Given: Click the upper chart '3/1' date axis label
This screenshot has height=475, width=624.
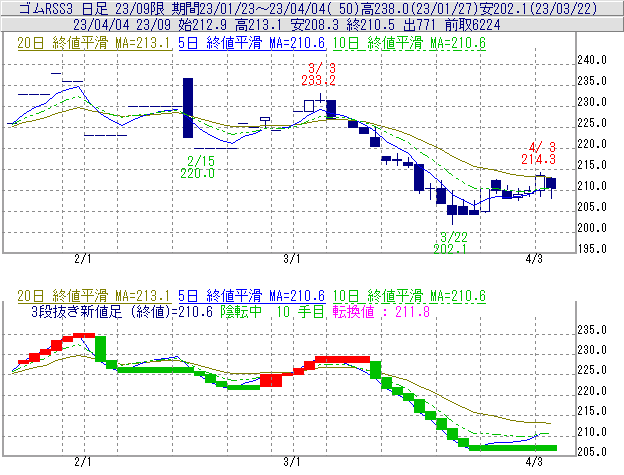Looking at the screenshot, I should coord(292,259).
